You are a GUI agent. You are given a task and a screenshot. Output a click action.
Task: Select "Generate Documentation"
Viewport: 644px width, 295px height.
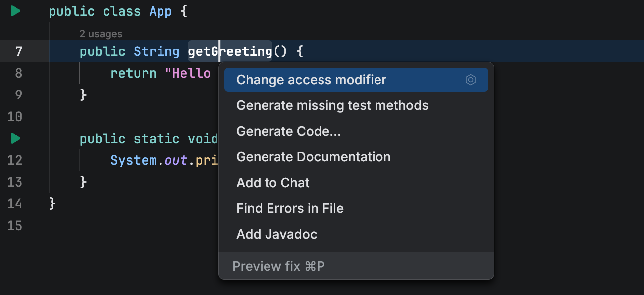click(x=314, y=156)
